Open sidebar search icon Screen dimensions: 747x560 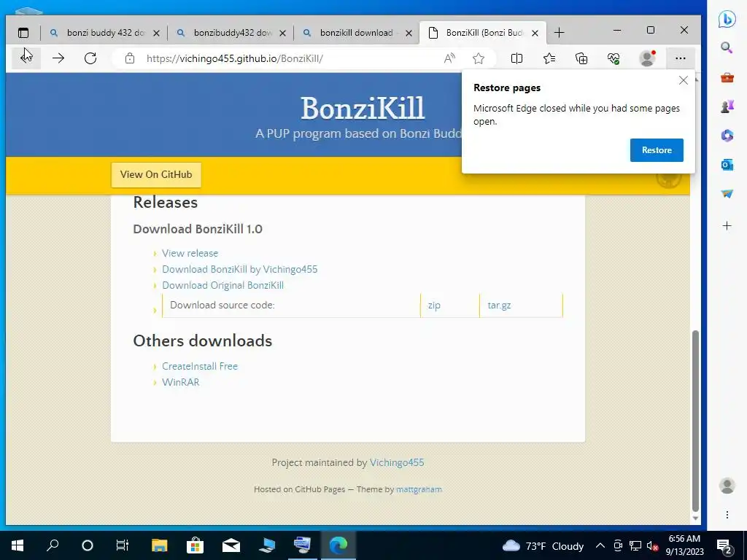click(x=727, y=47)
